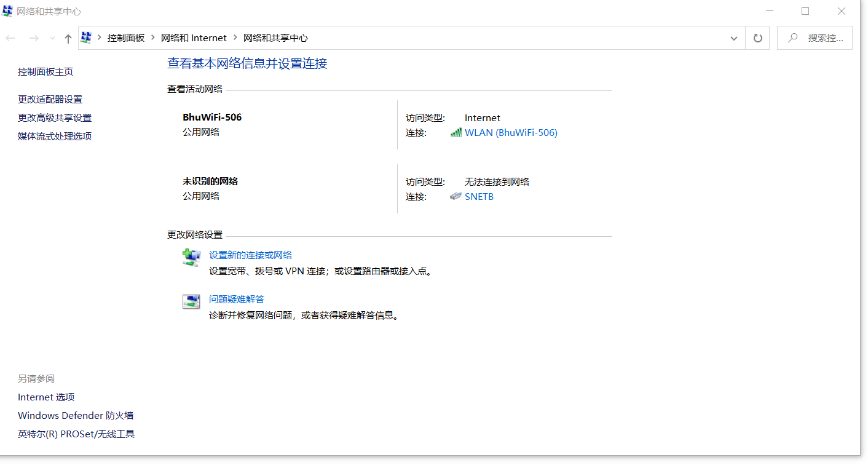
Task: Click the 公用网络 label under BhuWiFi-506
Action: 201,132
